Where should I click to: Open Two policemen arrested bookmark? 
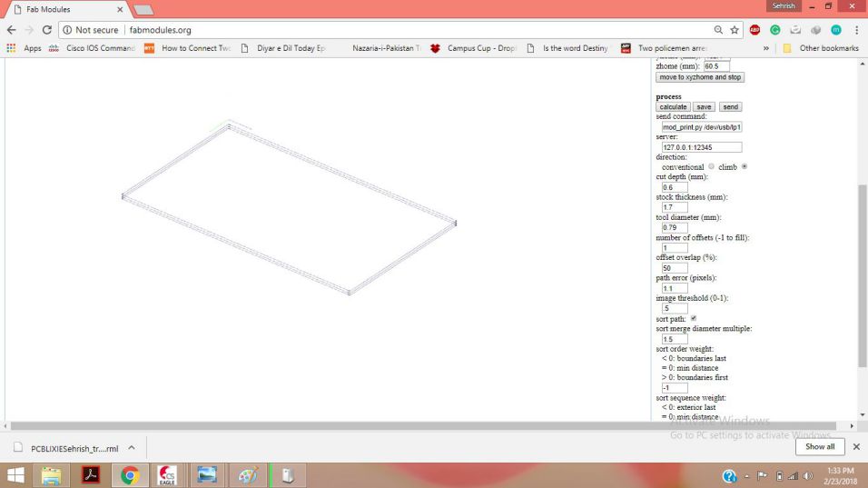coord(665,48)
